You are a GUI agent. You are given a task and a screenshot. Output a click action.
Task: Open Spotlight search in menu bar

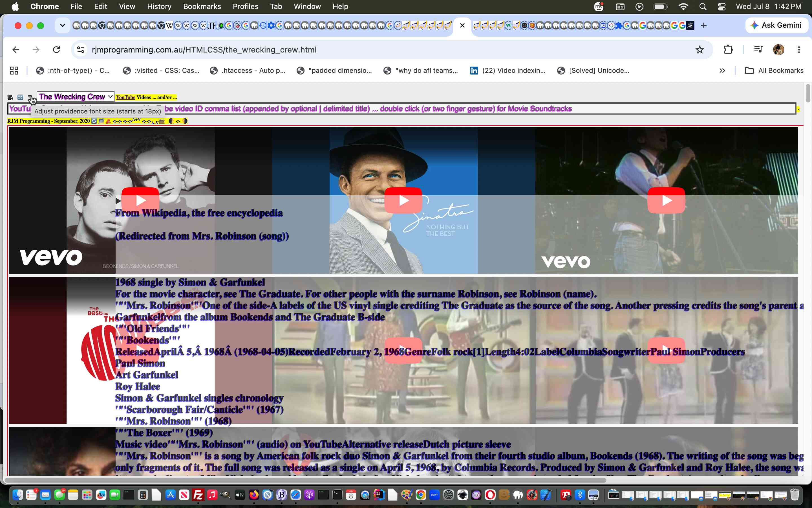tap(703, 6)
